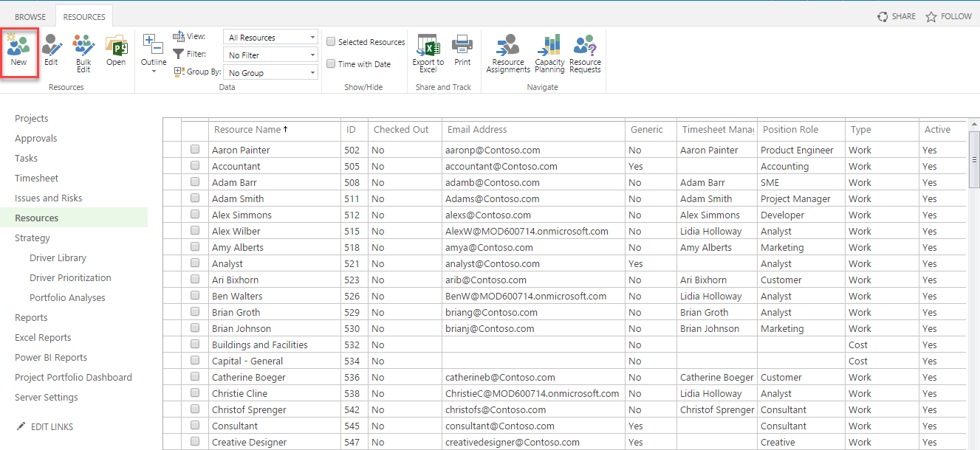Sort by the Resource Name column header
The width and height of the screenshot is (980, 450).
pyautogui.click(x=247, y=130)
